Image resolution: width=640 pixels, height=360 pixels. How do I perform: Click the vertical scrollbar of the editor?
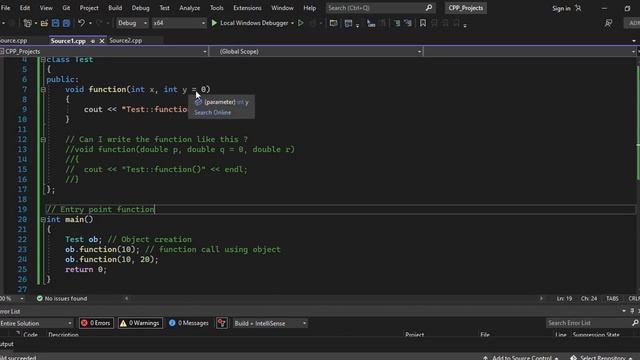click(637, 176)
